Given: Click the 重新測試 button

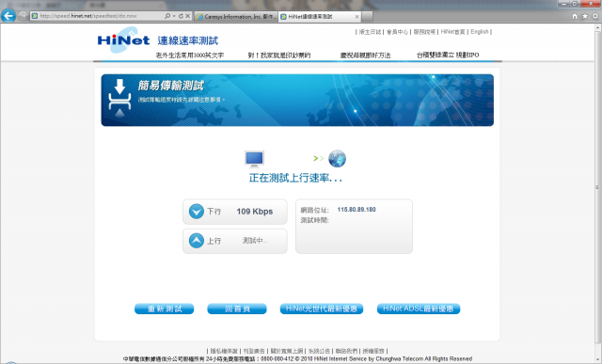Looking at the screenshot, I should (x=165, y=309).
